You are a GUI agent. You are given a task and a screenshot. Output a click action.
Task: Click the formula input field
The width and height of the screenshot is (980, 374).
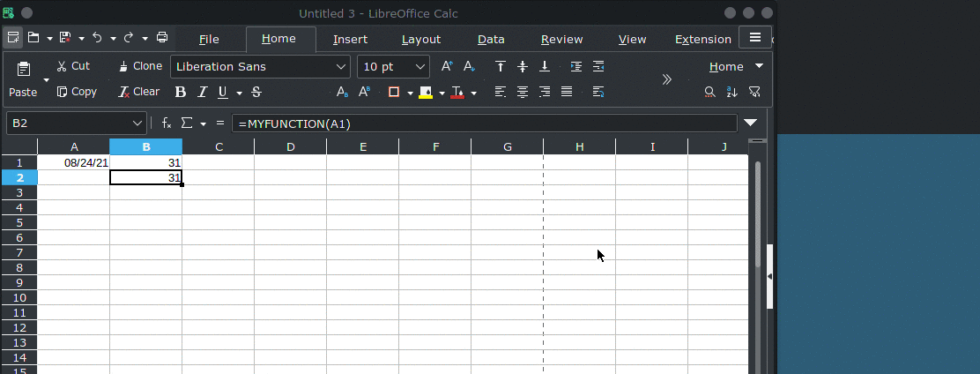485,123
